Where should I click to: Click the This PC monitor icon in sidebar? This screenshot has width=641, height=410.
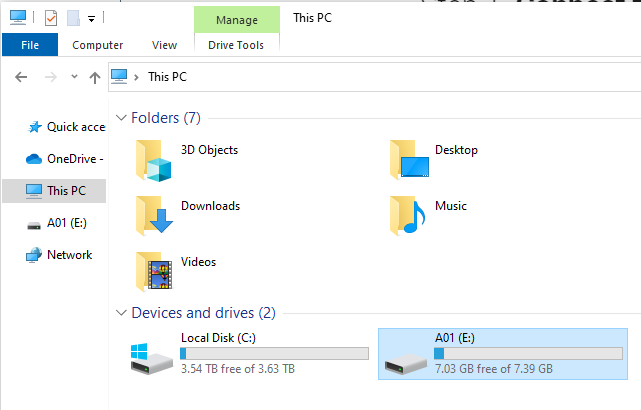pos(34,191)
